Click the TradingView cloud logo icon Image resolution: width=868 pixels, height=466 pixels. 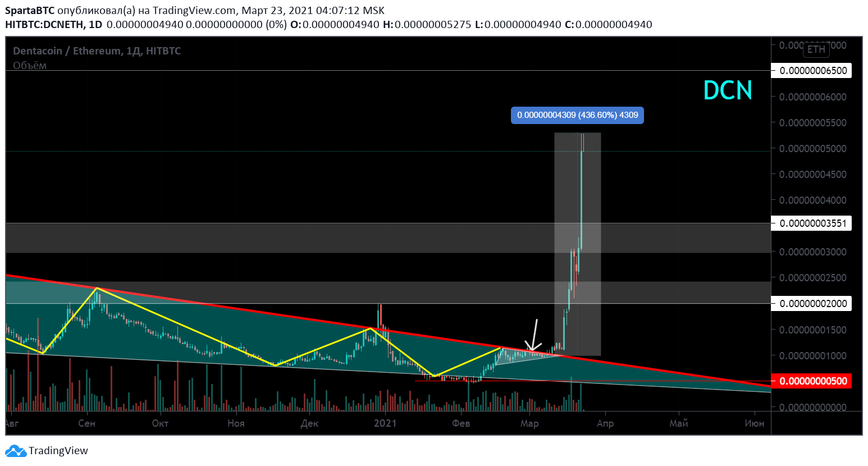coord(16,451)
